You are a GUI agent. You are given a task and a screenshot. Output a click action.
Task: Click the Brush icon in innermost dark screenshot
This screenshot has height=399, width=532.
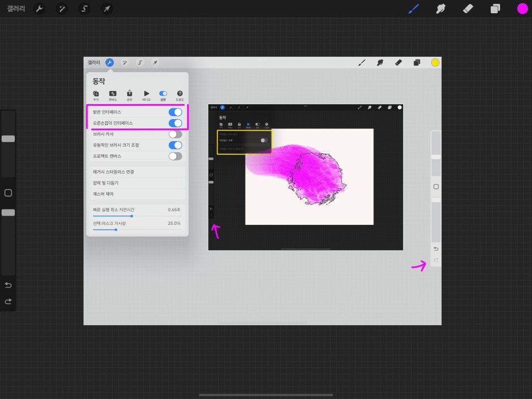(x=360, y=107)
